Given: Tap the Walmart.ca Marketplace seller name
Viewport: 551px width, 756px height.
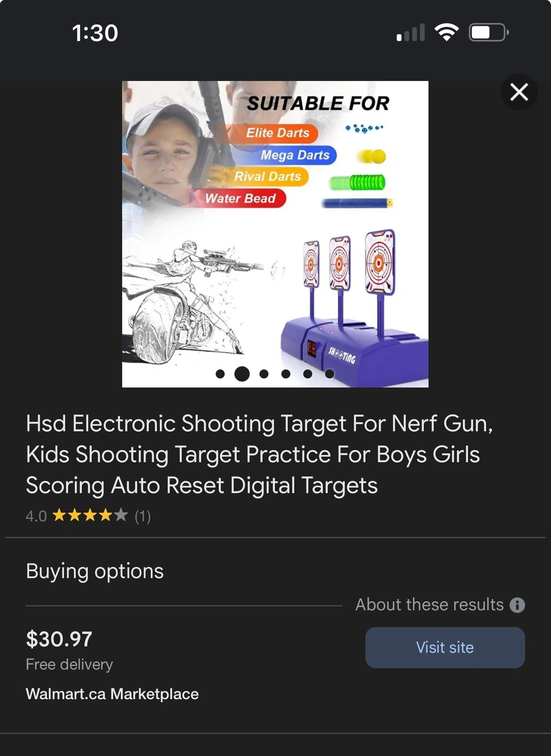Looking at the screenshot, I should pyautogui.click(x=112, y=694).
